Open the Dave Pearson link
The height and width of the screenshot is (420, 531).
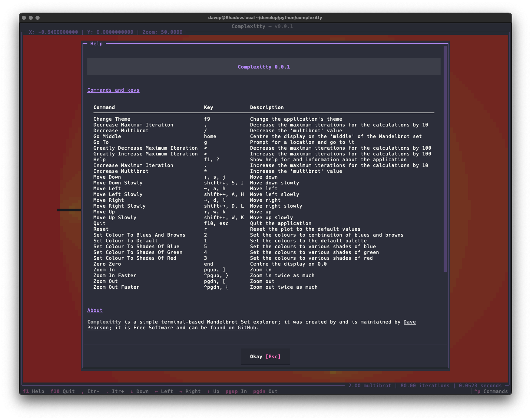(409, 322)
